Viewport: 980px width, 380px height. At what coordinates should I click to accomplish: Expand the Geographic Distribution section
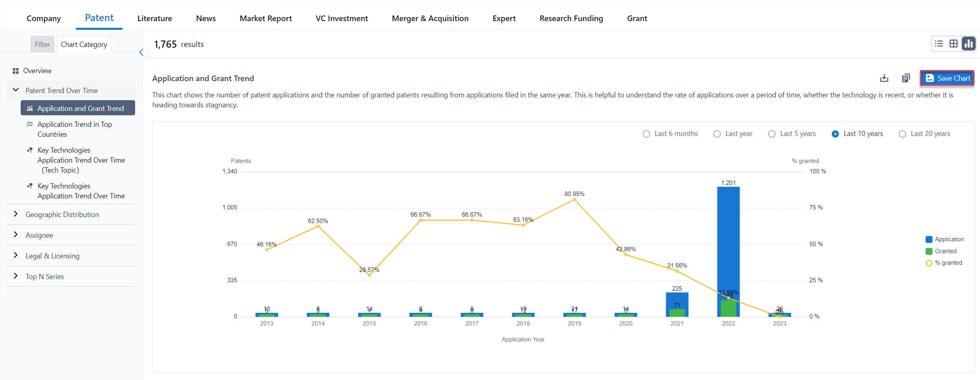click(x=16, y=214)
